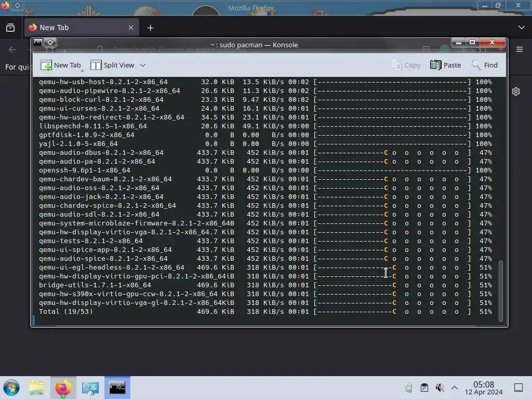Image resolution: width=532 pixels, height=399 pixels.
Task: Open file manager from taskbar
Action: click(x=36, y=388)
